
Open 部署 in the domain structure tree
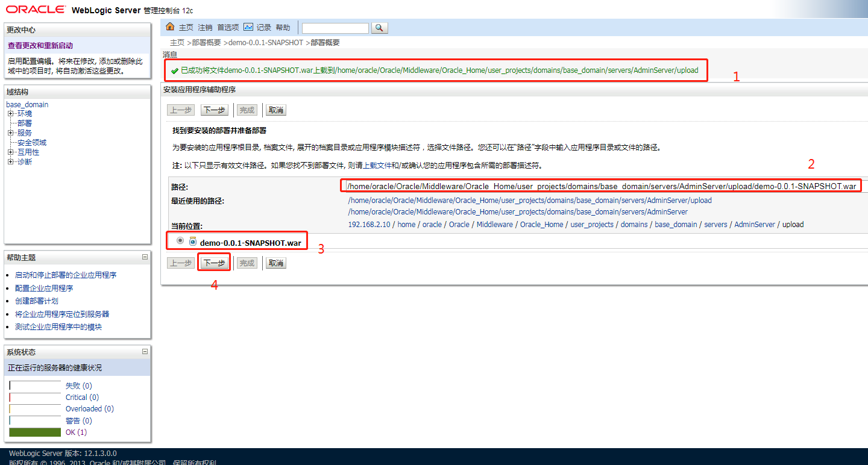tap(25, 123)
